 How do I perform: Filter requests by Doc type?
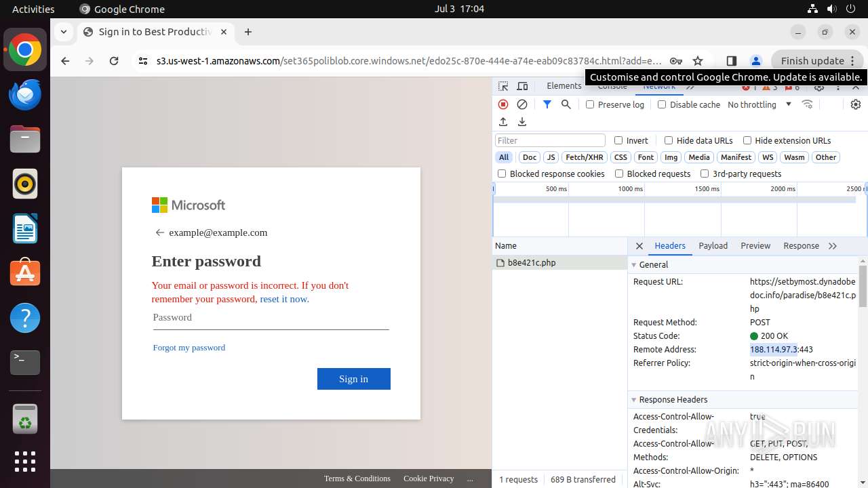pos(530,157)
